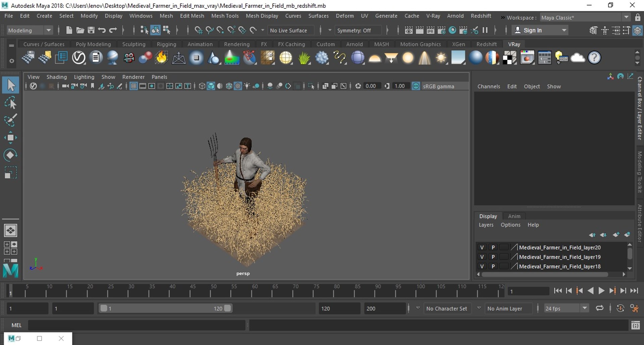644x345 pixels.
Task: Expand the 24 fps frame rate dropdown
Action: click(584, 308)
